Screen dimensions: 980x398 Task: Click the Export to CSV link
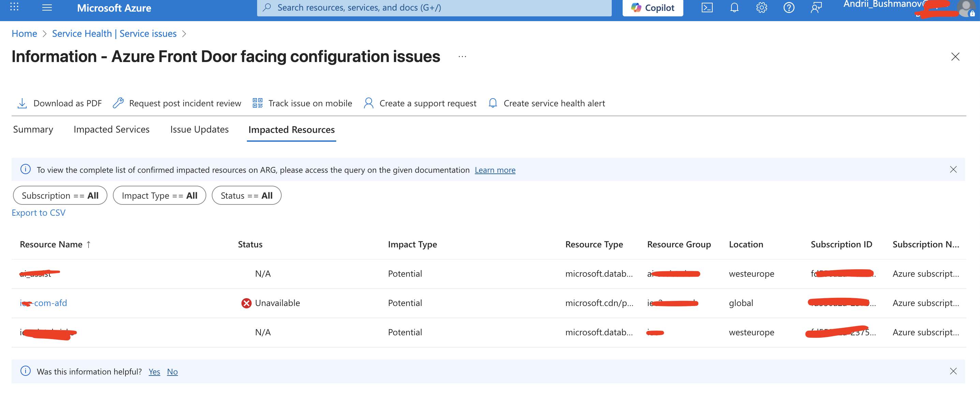point(39,213)
